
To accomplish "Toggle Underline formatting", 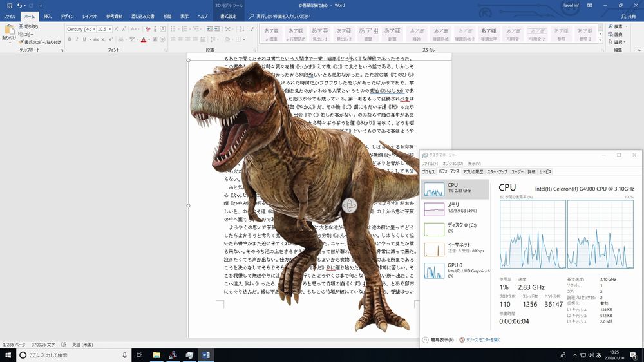I will tap(85, 40).
